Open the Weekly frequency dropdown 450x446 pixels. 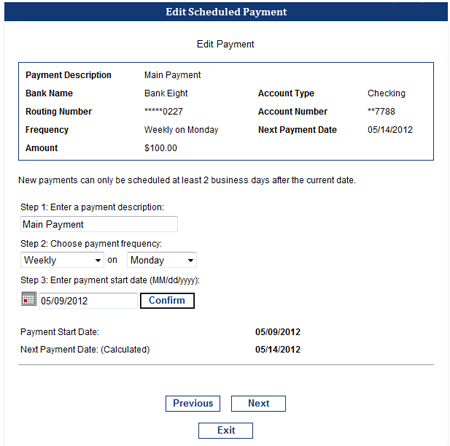pos(62,260)
